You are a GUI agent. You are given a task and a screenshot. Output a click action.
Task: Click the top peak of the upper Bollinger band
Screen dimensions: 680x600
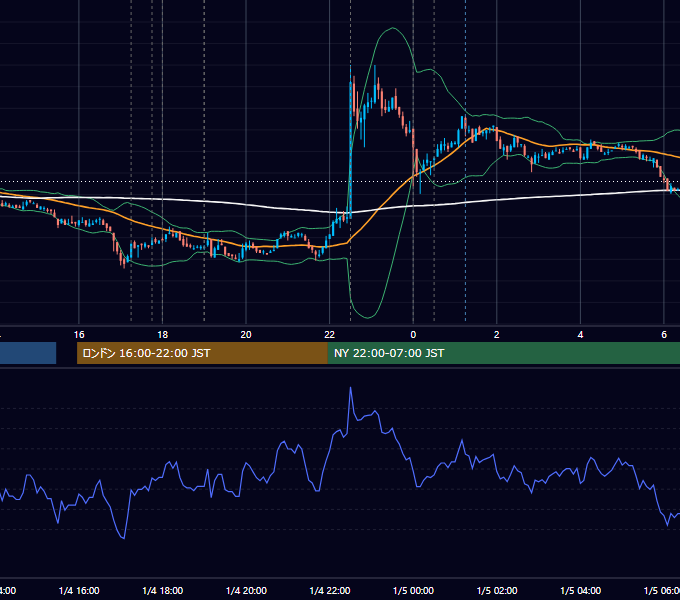pyautogui.click(x=393, y=28)
